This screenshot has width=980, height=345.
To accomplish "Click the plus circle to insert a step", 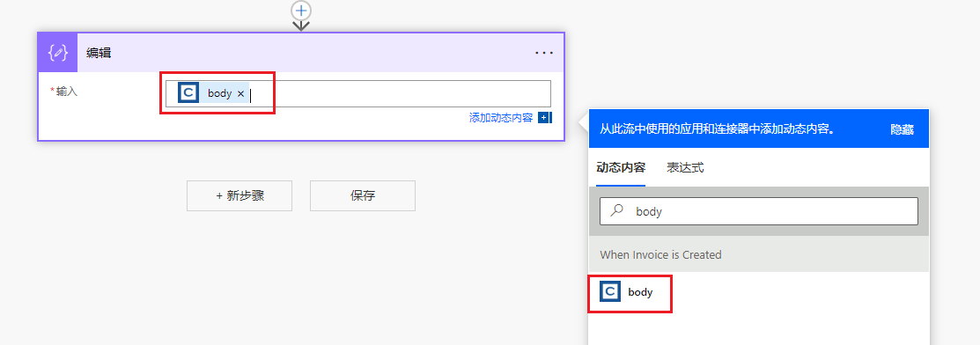I will click(x=301, y=10).
